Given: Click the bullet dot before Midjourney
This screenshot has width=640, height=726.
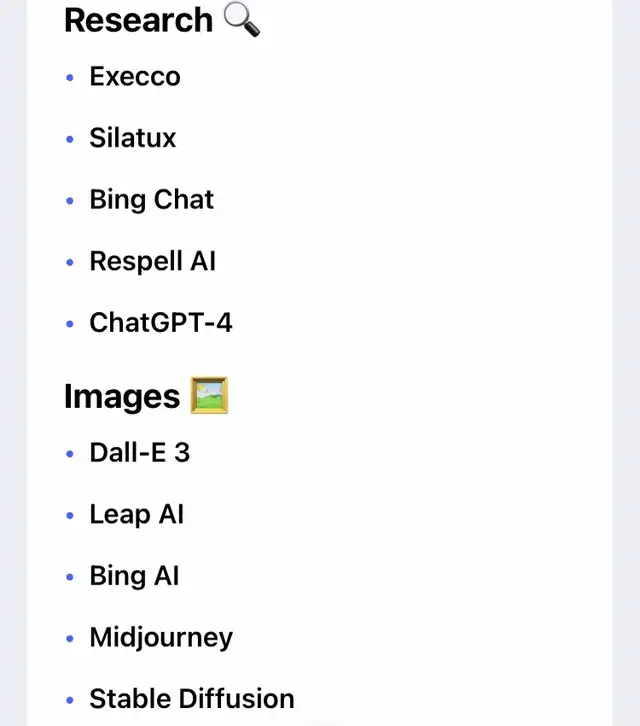Looking at the screenshot, I should [70, 638].
